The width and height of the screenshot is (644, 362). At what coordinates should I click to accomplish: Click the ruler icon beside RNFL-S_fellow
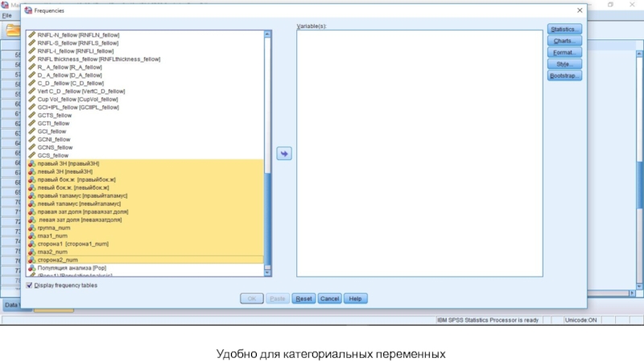click(x=32, y=43)
